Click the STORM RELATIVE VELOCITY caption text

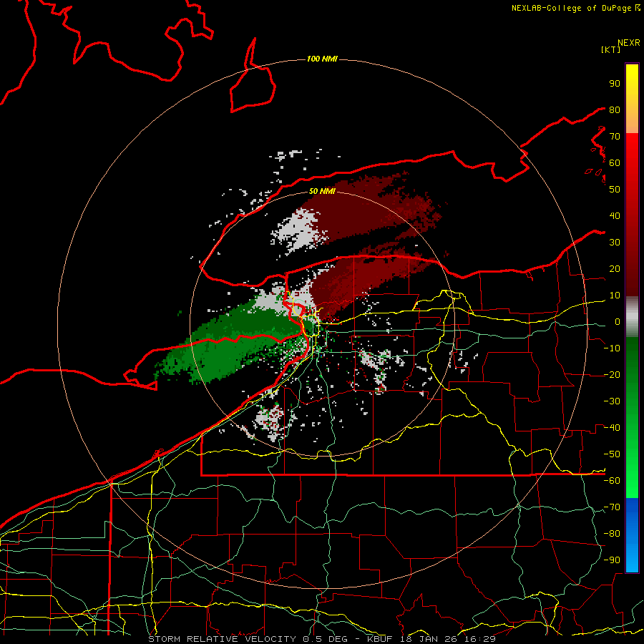[x=223, y=639]
